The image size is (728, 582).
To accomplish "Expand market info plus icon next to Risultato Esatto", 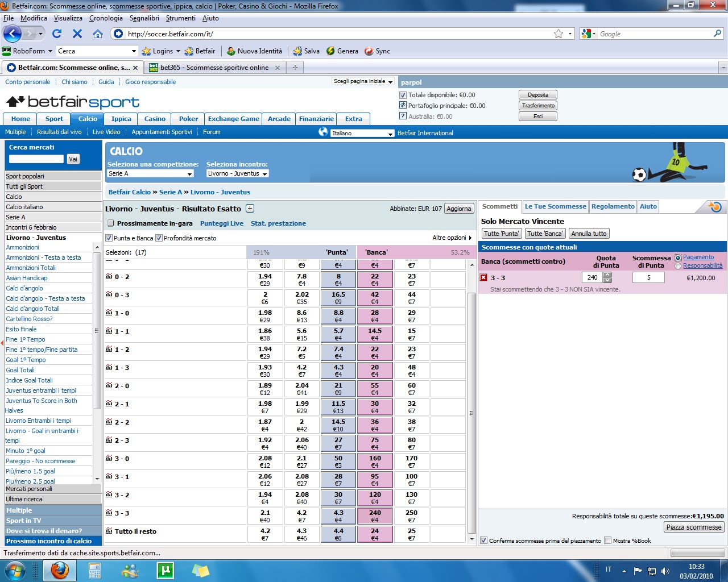I will coord(250,209).
